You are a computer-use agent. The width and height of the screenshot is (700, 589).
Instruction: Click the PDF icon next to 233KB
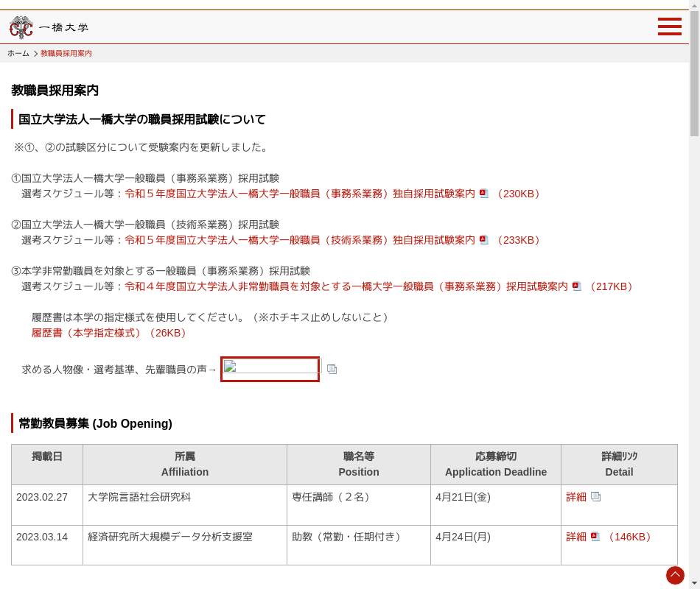point(484,239)
